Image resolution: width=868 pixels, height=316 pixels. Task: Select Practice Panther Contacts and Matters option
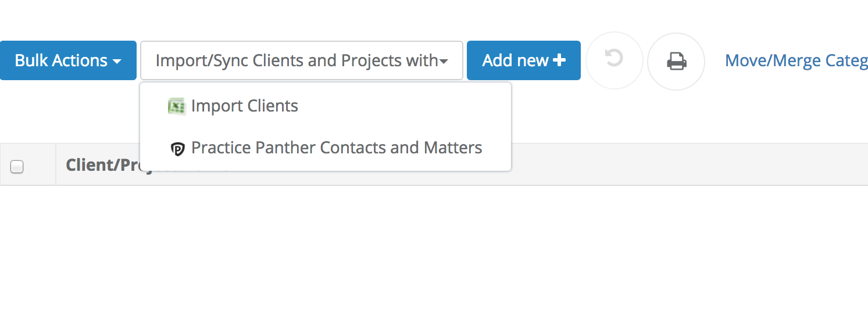click(326, 148)
